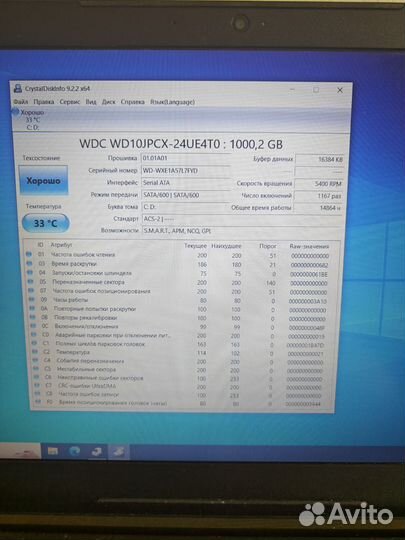
Task: Click the taskbar search box
Action: 20,451
